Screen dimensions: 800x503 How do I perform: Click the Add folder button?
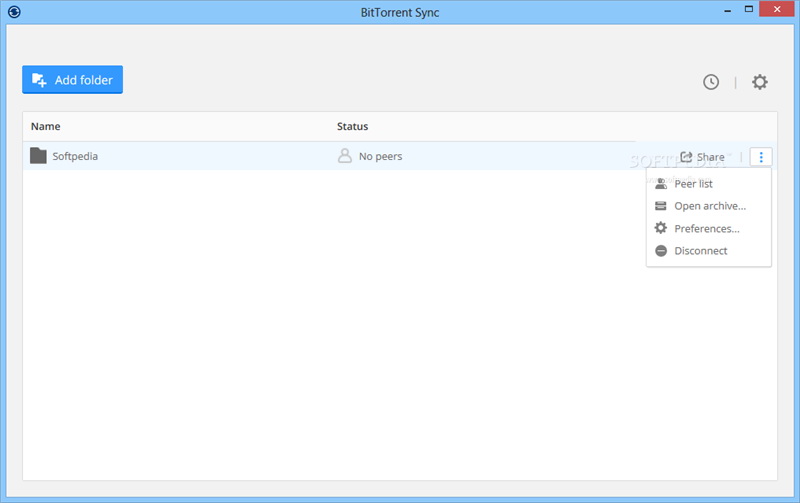click(x=72, y=80)
